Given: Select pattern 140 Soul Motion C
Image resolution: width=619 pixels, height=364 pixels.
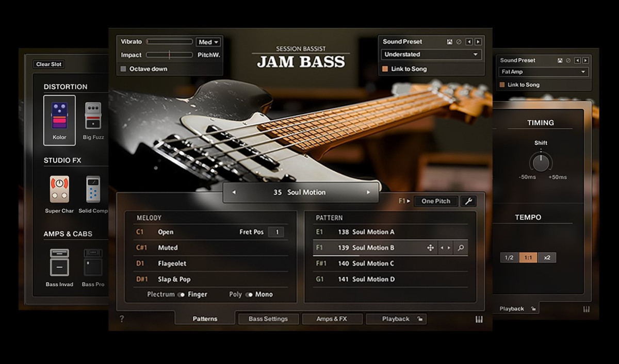Looking at the screenshot, I should point(390,263).
